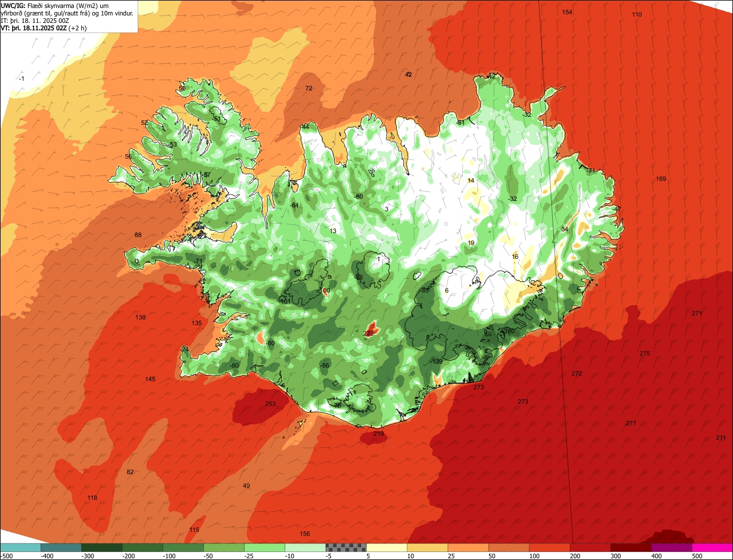Pick the light orange 10 to 25 legend swatch
Viewport: 733px width, 560px height.
pos(427,547)
